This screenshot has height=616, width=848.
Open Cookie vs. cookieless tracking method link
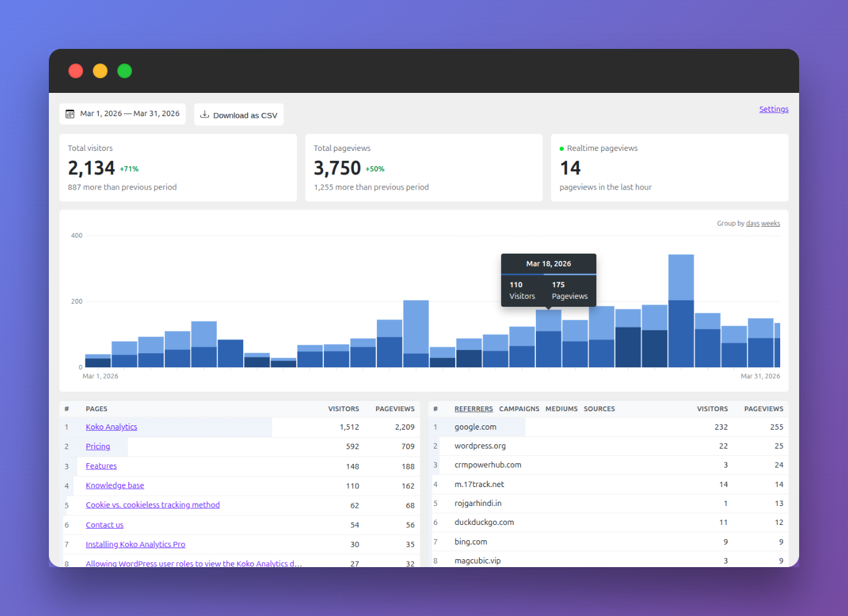(153, 505)
